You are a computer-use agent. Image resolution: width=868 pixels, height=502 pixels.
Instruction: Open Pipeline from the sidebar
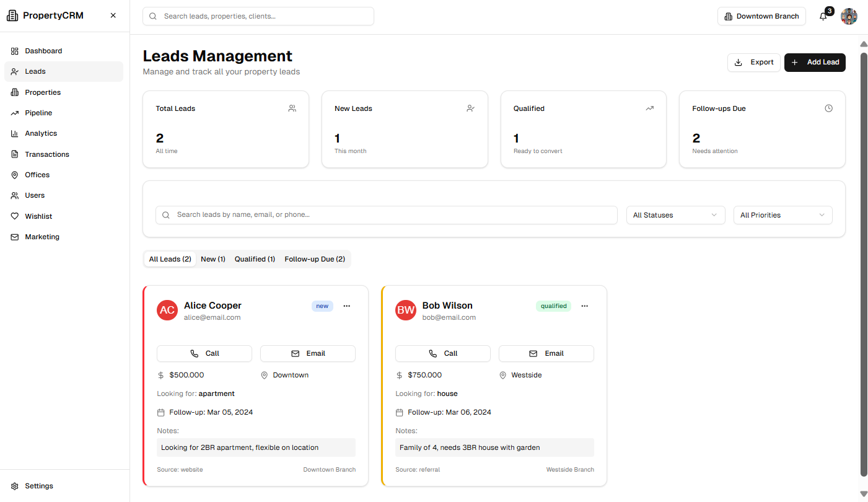tap(38, 113)
